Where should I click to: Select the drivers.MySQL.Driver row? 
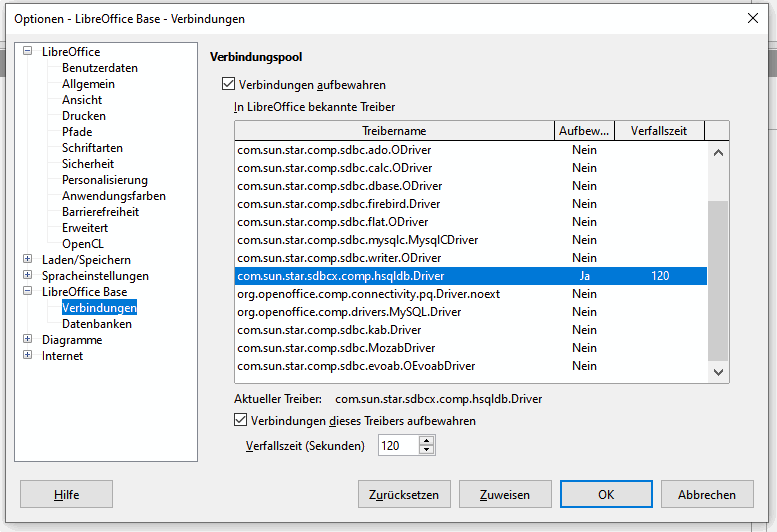[x=471, y=312]
